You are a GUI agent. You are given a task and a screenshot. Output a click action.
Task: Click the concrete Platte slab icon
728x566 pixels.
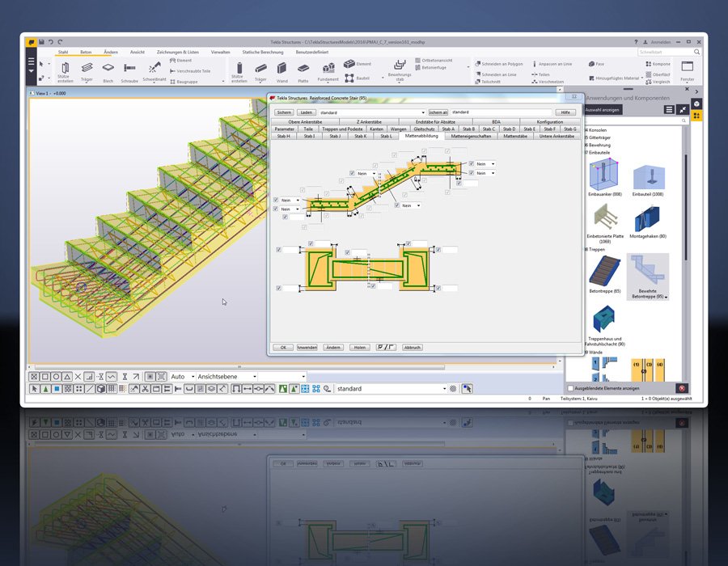point(303,68)
